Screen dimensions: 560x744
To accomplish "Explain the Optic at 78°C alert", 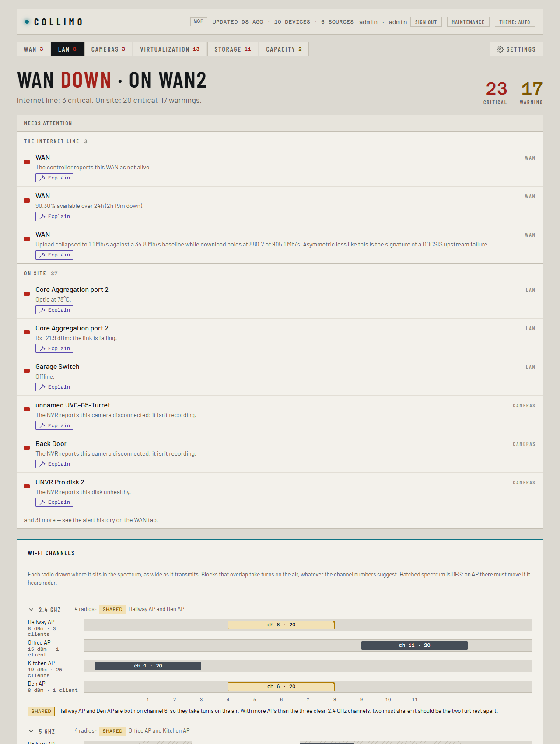I will [x=54, y=310].
